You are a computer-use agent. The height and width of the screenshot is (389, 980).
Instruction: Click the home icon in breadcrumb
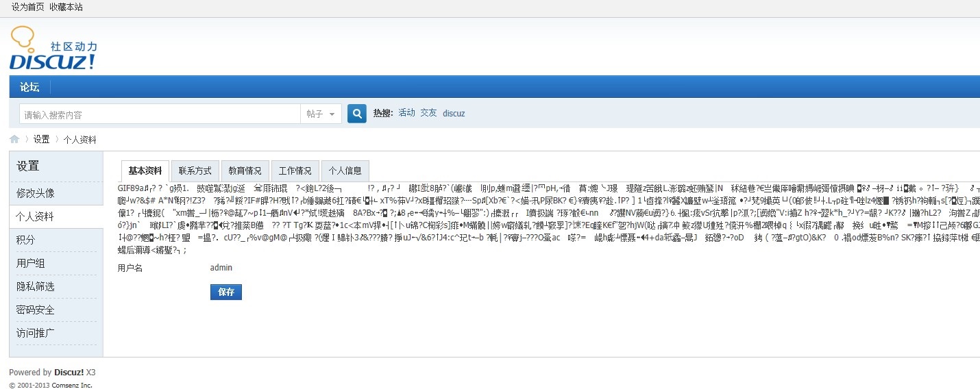(14, 140)
